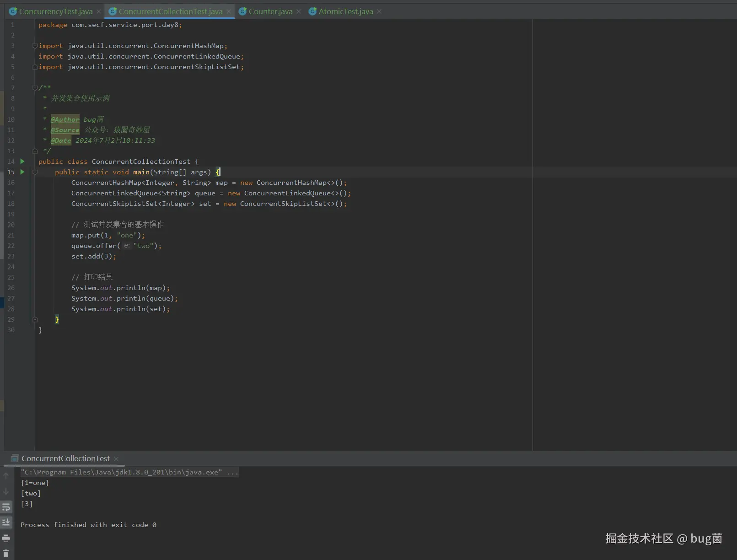Viewport: 737px width, 560px height.
Task: Click the {1=one} console output line
Action: tap(35, 483)
